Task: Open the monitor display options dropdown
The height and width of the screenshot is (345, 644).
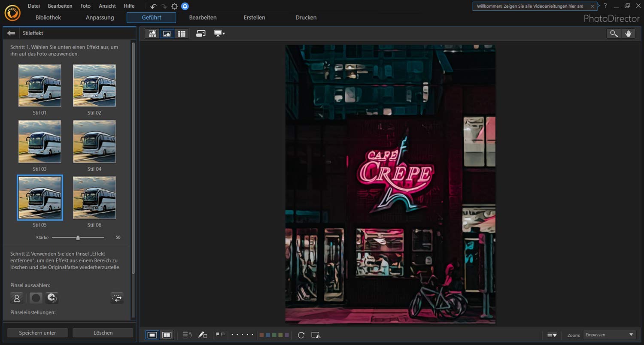Action: click(219, 33)
